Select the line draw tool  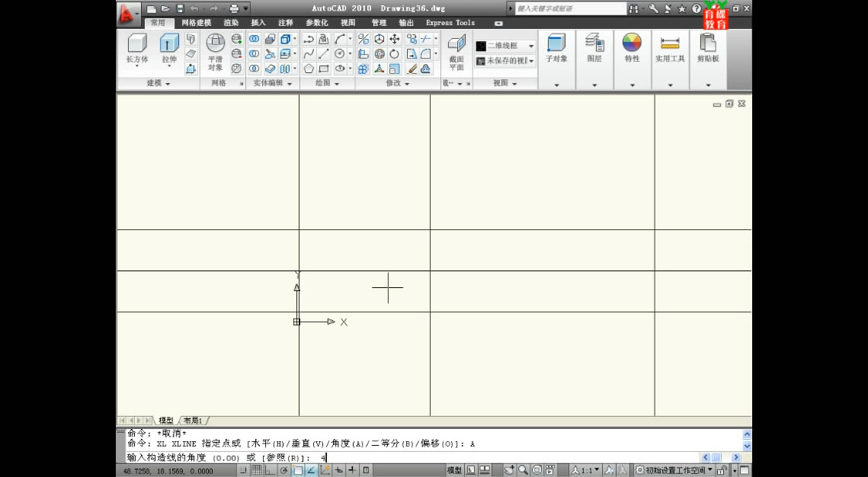coord(324,53)
